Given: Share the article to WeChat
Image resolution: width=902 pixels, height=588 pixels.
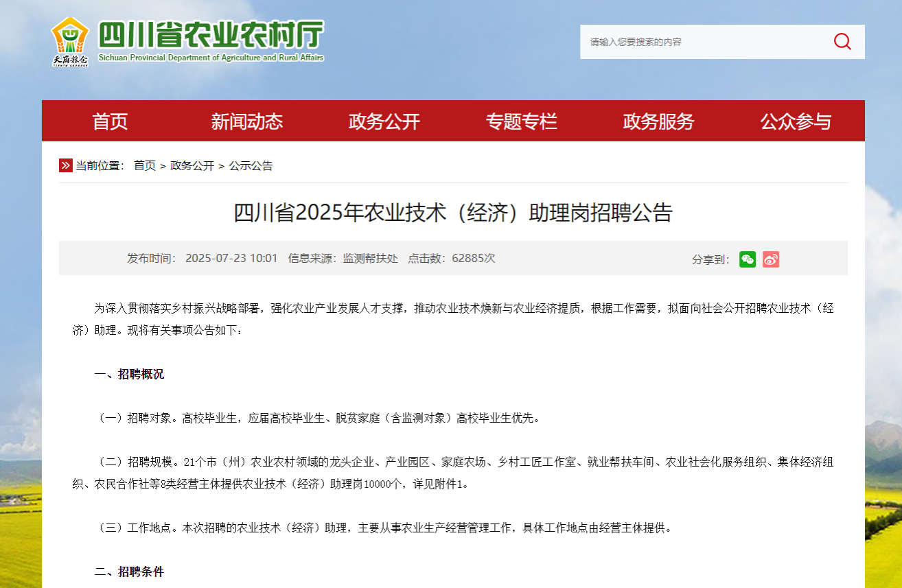Looking at the screenshot, I should coord(747,259).
